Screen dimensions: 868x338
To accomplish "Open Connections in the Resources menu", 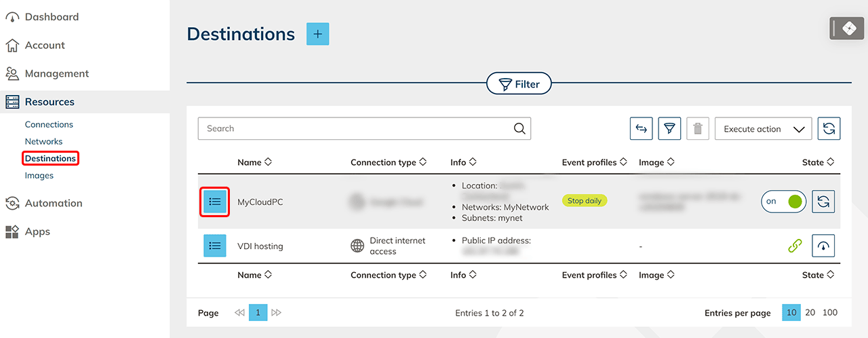I will (x=49, y=124).
